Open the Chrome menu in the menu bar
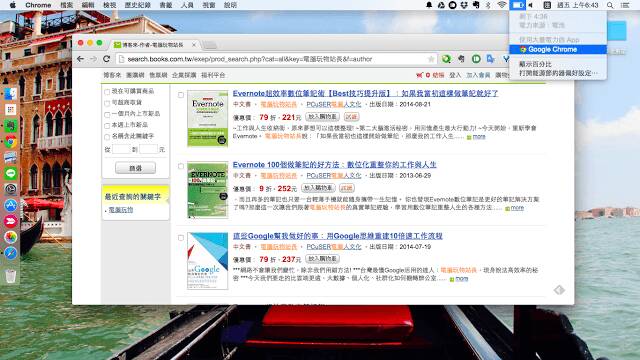 [38, 5]
